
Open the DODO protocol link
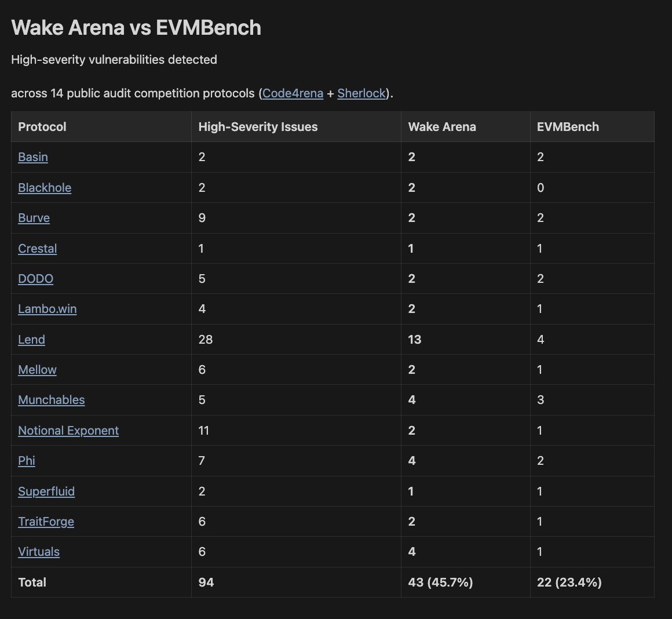[35, 279]
